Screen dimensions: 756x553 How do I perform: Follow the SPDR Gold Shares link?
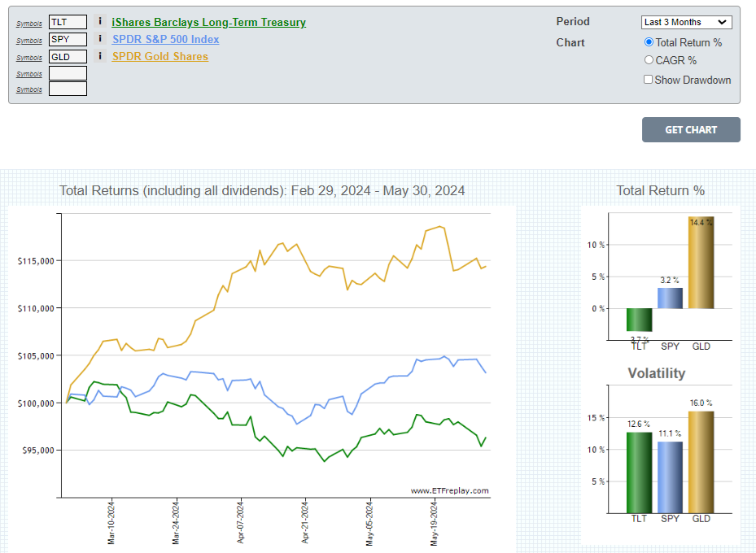coord(160,56)
